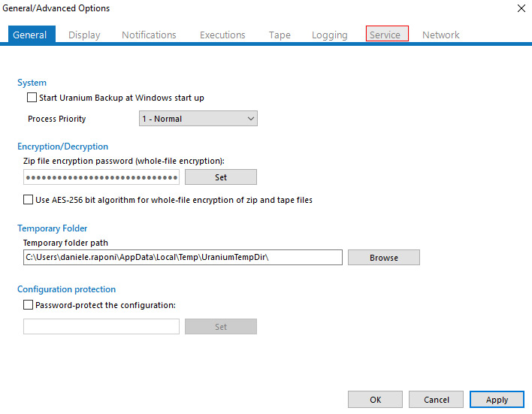This screenshot has width=532, height=414.
Task: Open the Network tab
Action: tap(440, 35)
